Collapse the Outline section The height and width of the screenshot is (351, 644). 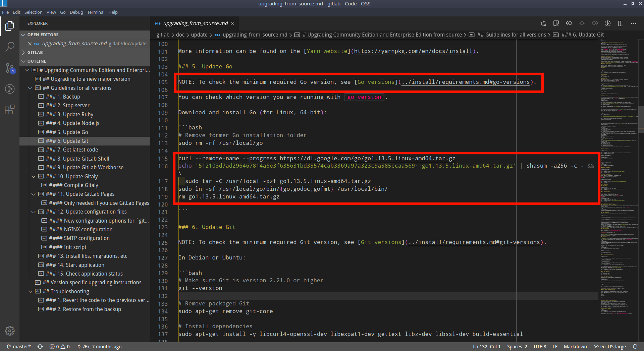tap(85, 61)
